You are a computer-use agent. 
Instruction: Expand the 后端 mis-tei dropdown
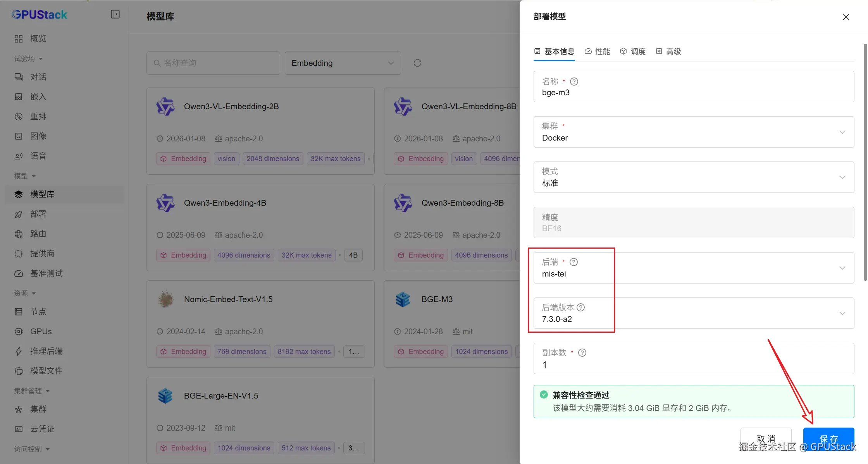click(x=694, y=268)
